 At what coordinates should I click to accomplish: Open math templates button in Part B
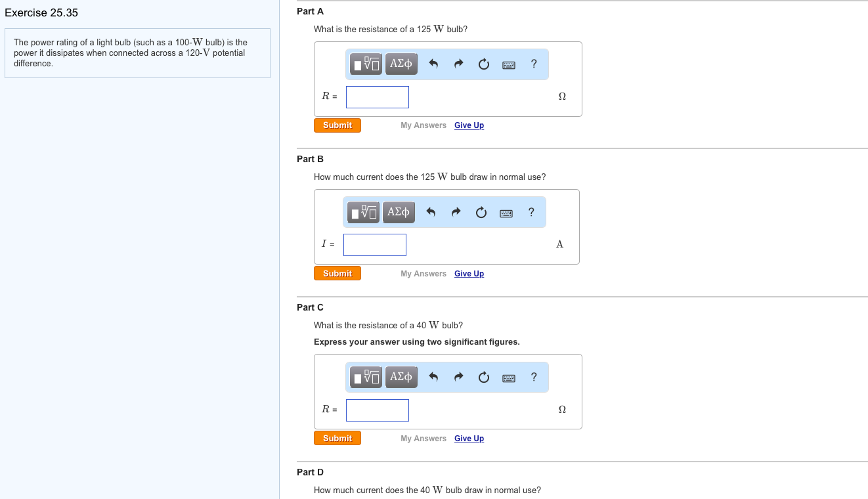tap(364, 212)
